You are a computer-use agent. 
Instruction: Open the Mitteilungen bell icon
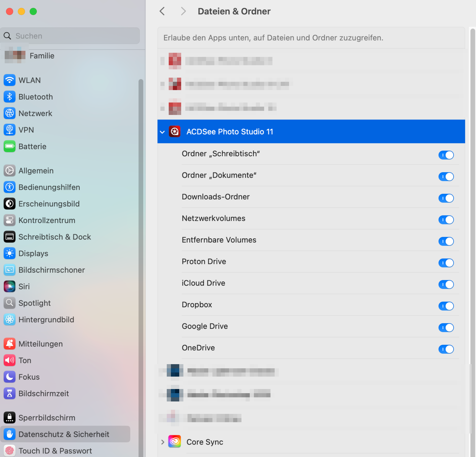tap(9, 344)
